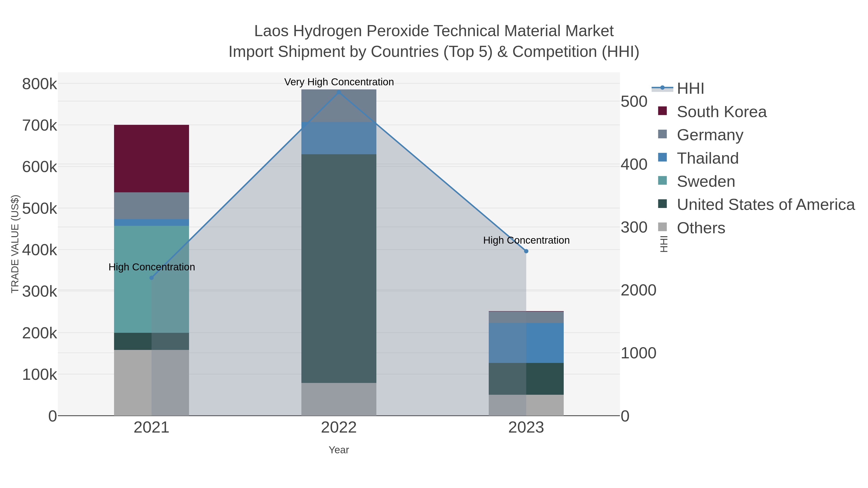Click the Sweden teal legend swatch

[x=663, y=180]
